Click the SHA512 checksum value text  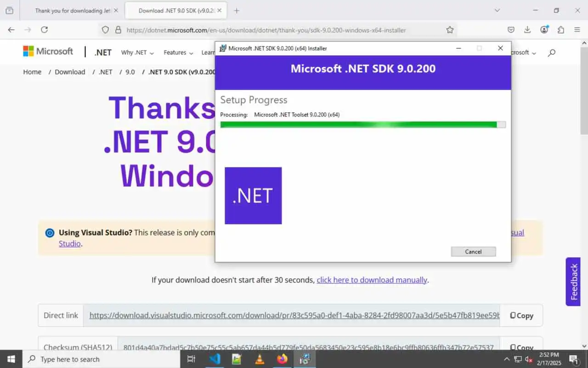tap(308, 347)
